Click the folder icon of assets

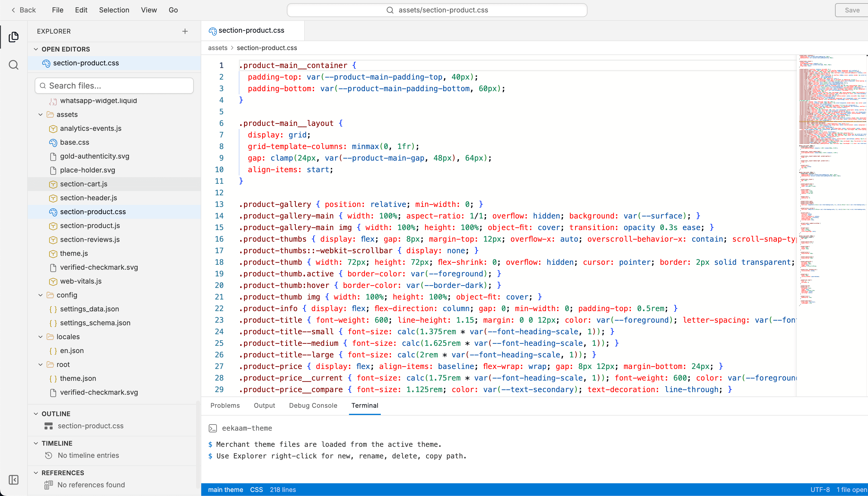[50, 115]
